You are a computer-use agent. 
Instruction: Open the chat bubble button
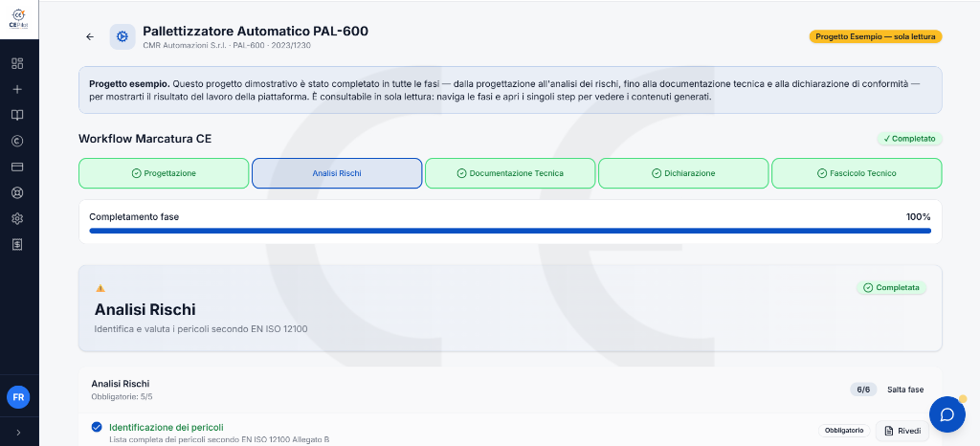pyautogui.click(x=947, y=414)
